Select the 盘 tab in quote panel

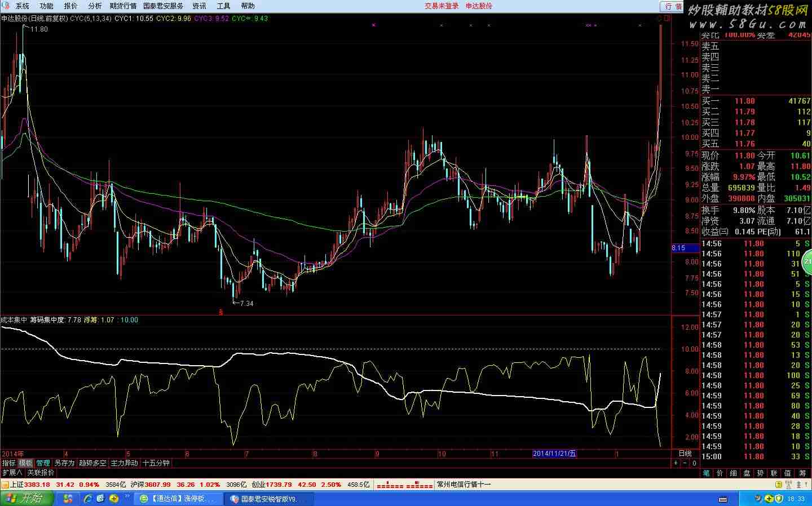point(747,473)
